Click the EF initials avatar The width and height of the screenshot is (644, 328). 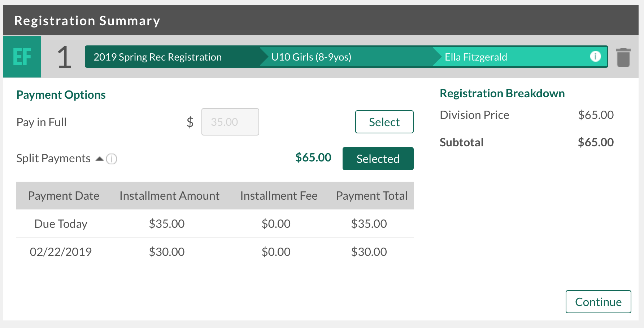point(22,57)
